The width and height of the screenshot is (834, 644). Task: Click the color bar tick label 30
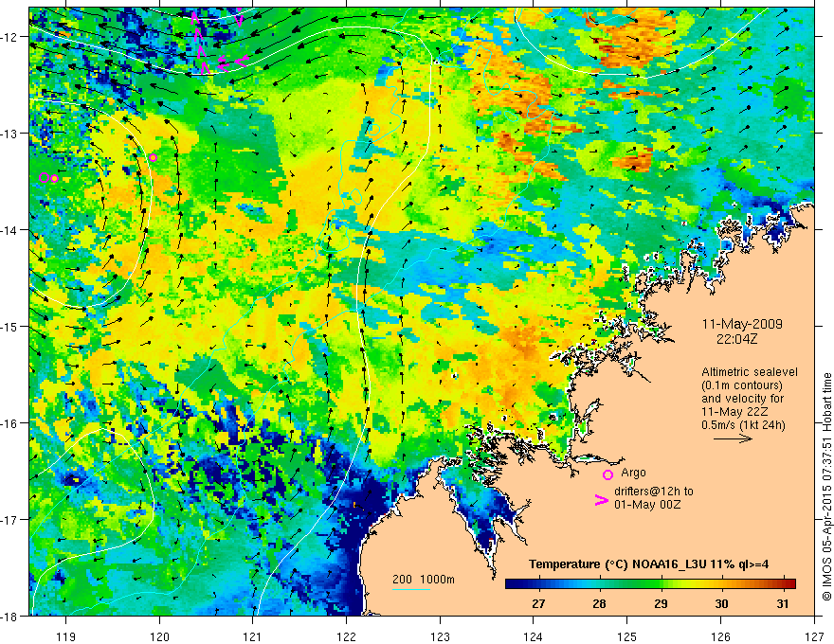coord(721,603)
